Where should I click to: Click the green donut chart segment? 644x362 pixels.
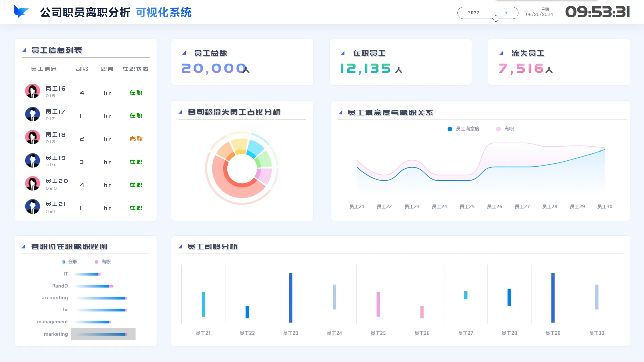(x=264, y=160)
